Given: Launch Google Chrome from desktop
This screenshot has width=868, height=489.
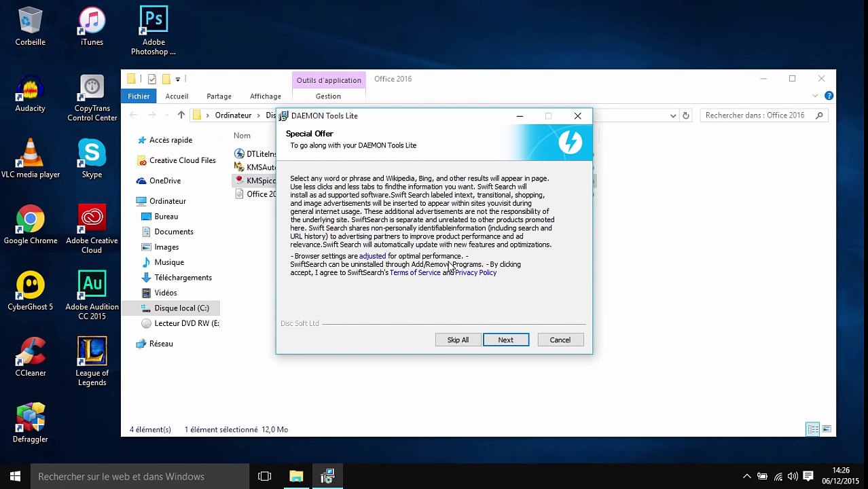Looking at the screenshot, I should click(30, 225).
